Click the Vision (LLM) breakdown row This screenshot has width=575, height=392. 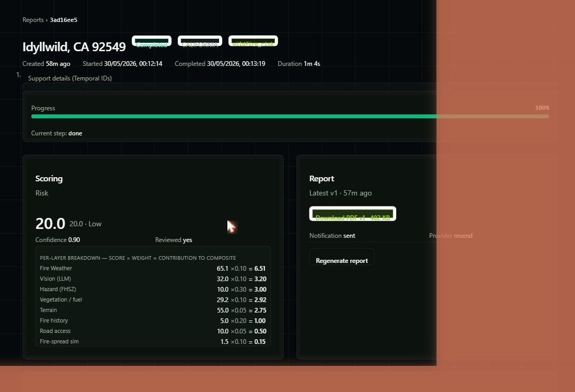click(x=153, y=279)
